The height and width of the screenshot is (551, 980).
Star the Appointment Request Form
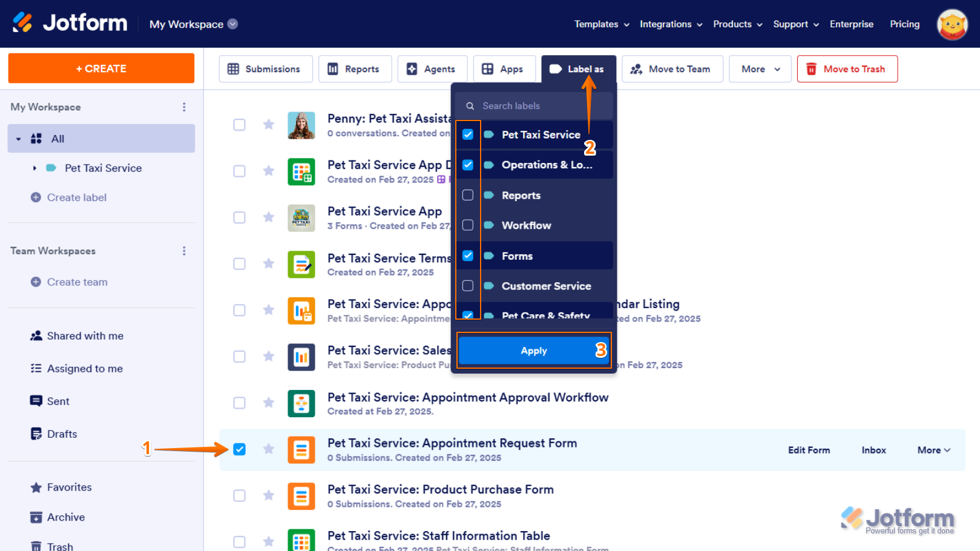(269, 449)
